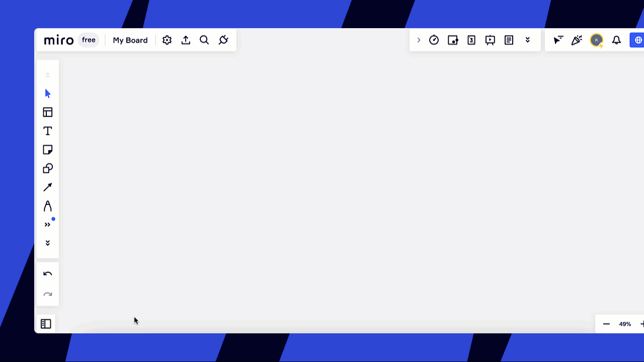The width and height of the screenshot is (644, 362).
Task: Open board settings gear menu
Action: click(167, 40)
